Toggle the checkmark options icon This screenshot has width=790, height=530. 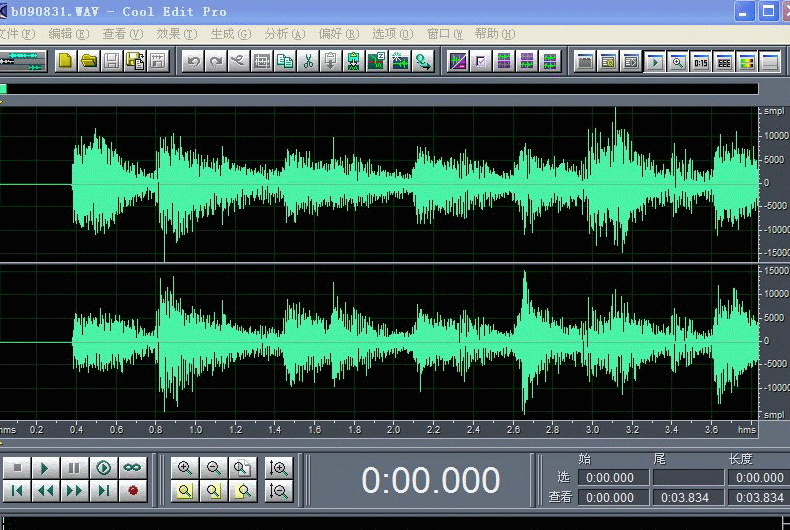(481, 61)
